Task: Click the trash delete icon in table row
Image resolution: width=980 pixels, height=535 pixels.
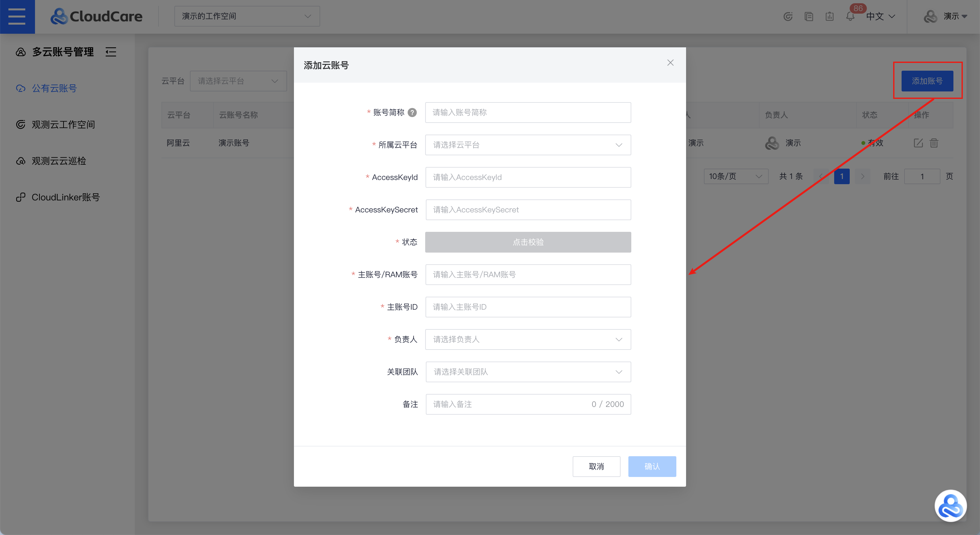Action: (x=934, y=143)
